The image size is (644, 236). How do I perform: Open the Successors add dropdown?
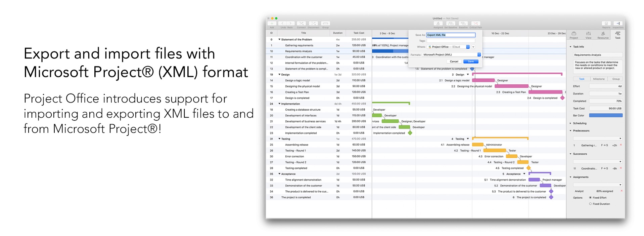click(598, 162)
